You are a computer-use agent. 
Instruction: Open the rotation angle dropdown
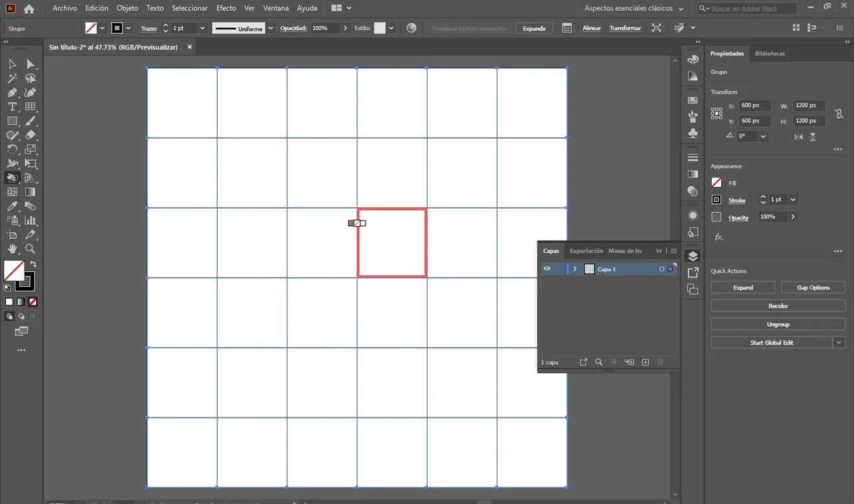click(x=763, y=136)
